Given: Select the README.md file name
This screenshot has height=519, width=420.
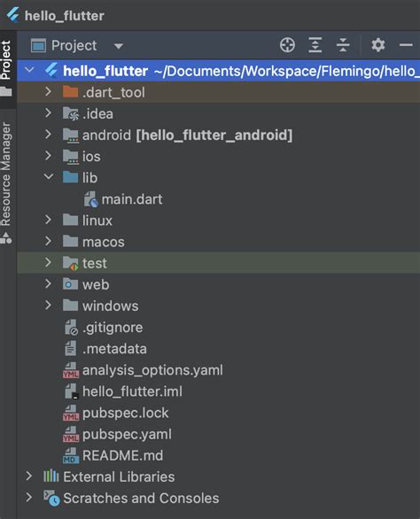Looking at the screenshot, I should click(122, 456).
